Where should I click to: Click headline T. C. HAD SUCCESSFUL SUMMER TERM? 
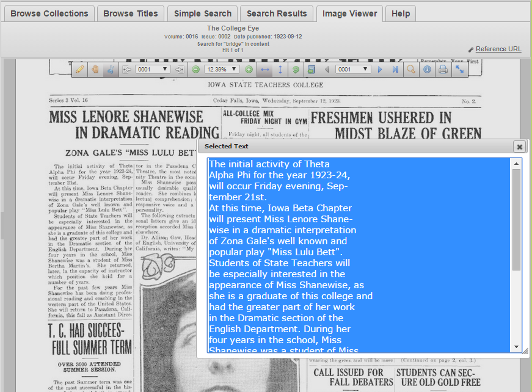(90, 339)
